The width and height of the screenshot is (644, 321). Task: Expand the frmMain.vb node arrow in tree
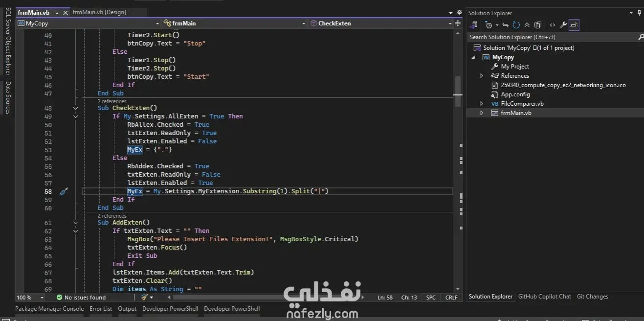pos(482,113)
